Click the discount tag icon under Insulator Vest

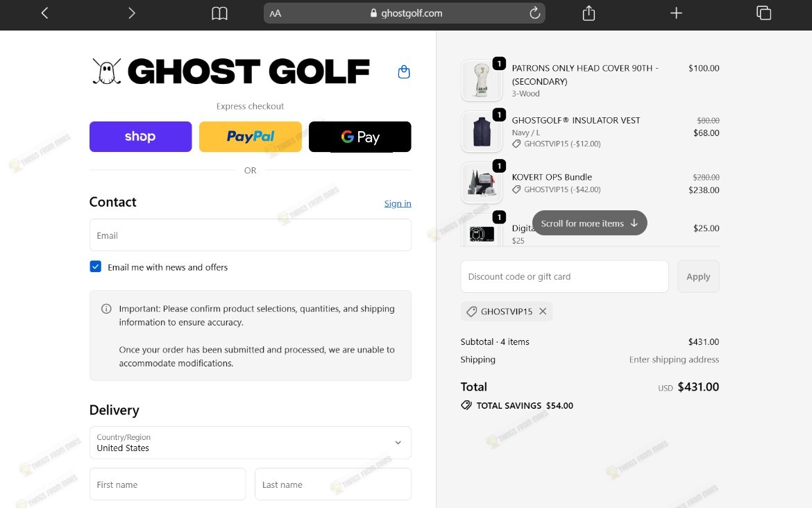[x=516, y=144]
